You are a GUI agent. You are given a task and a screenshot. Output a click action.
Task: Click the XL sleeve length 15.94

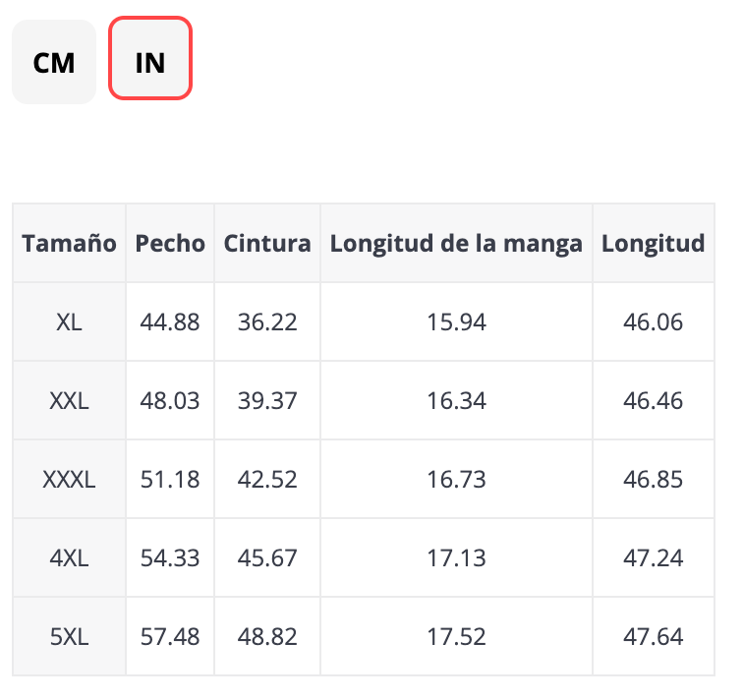point(456,321)
